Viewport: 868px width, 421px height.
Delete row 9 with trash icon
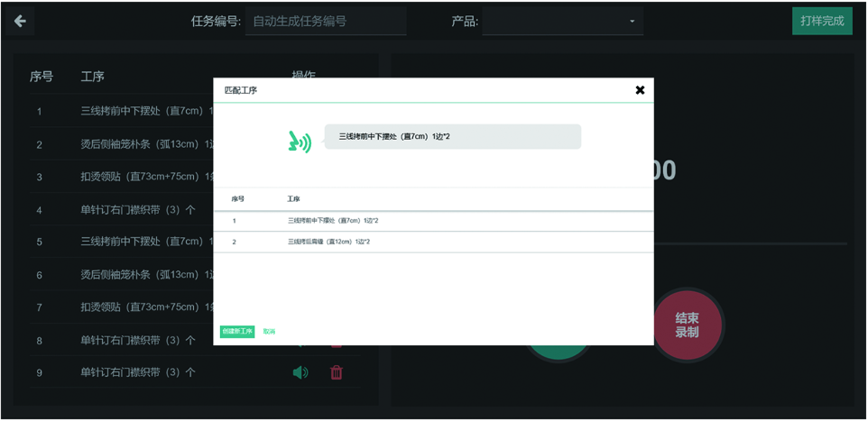click(337, 372)
